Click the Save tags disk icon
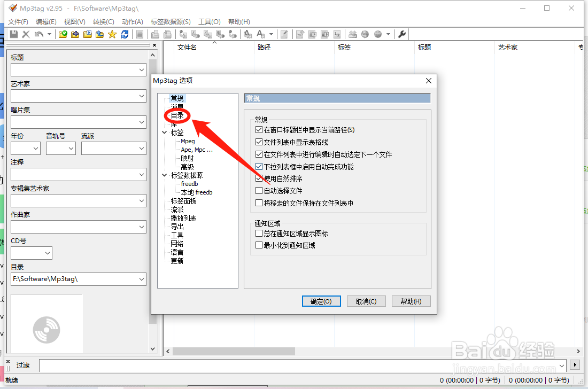588x389 pixels. coord(13,34)
